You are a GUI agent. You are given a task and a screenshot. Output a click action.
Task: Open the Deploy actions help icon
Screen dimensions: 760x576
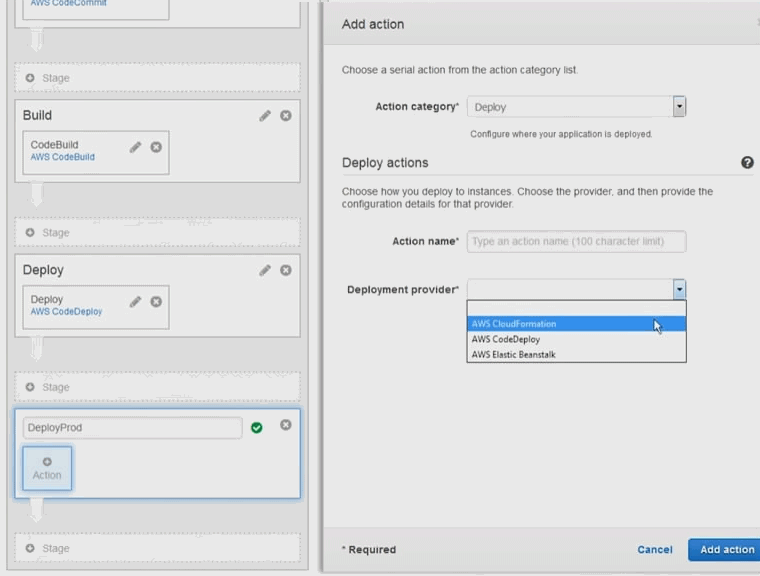point(747,162)
